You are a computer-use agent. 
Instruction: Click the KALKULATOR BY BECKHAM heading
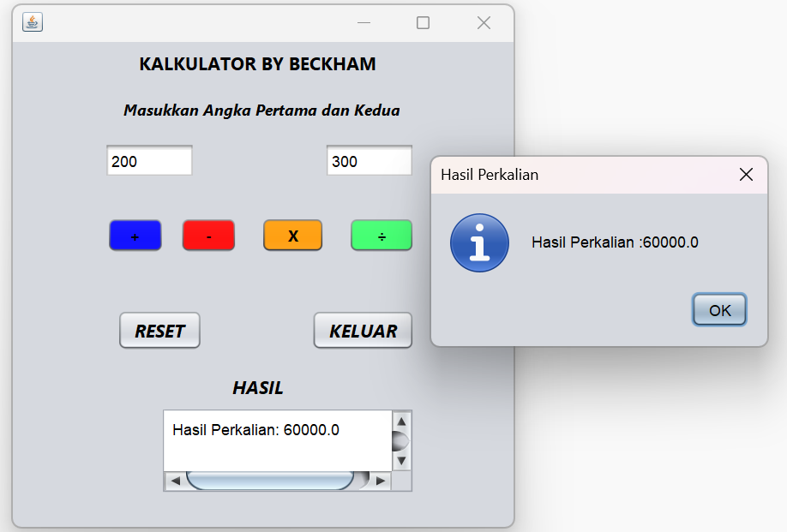pos(257,64)
